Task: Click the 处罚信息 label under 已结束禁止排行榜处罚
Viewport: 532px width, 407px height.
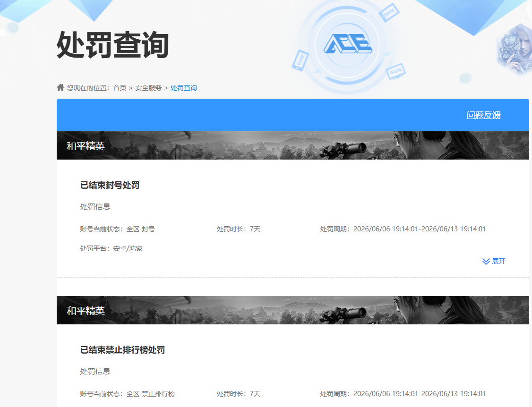Action: (95, 372)
